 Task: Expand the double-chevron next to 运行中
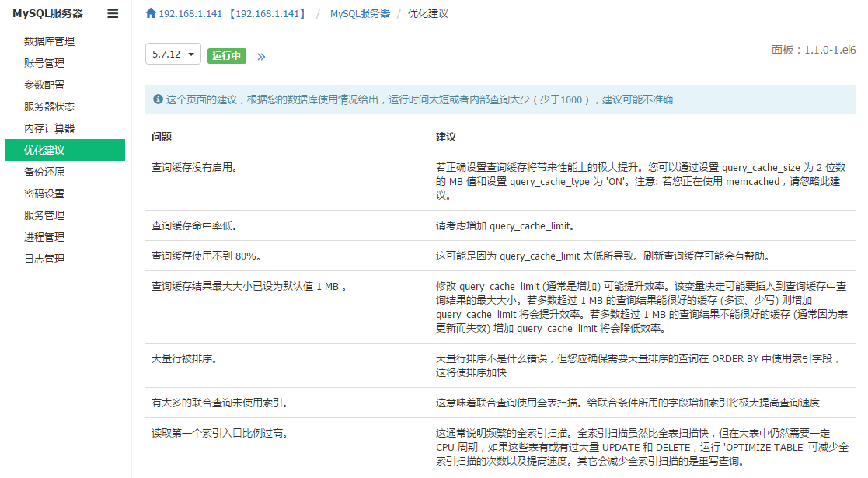click(x=261, y=57)
